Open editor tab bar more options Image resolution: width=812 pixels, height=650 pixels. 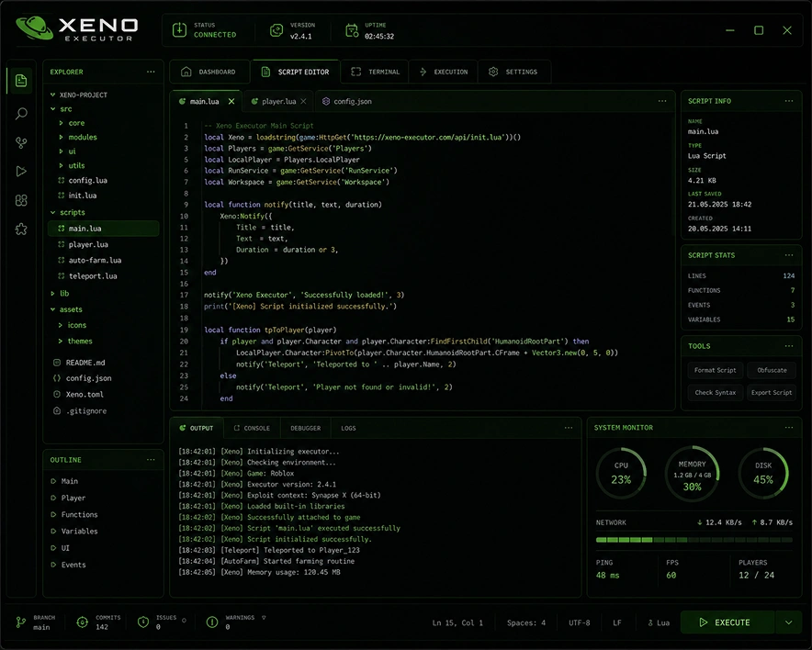(x=662, y=101)
